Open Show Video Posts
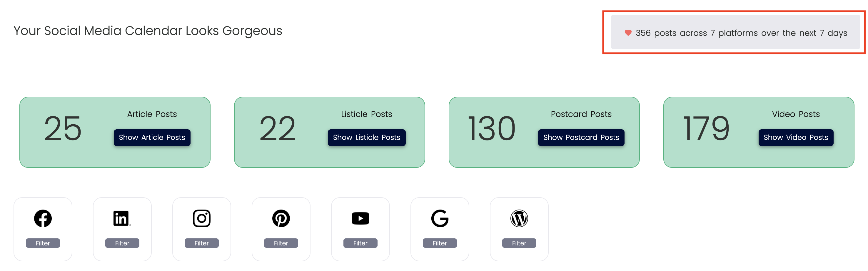Viewport: 868px width, 271px height. tap(796, 138)
